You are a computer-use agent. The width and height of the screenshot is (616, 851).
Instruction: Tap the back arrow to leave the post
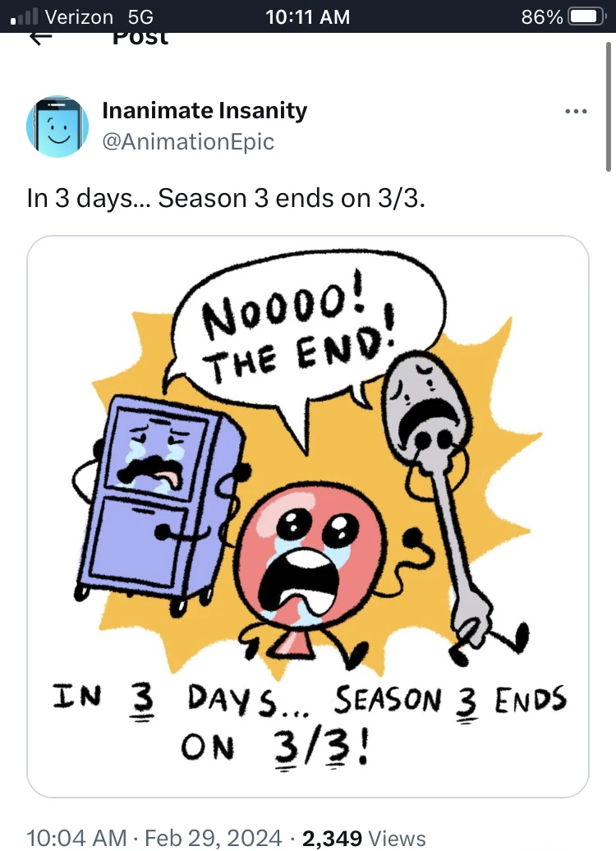[40, 34]
